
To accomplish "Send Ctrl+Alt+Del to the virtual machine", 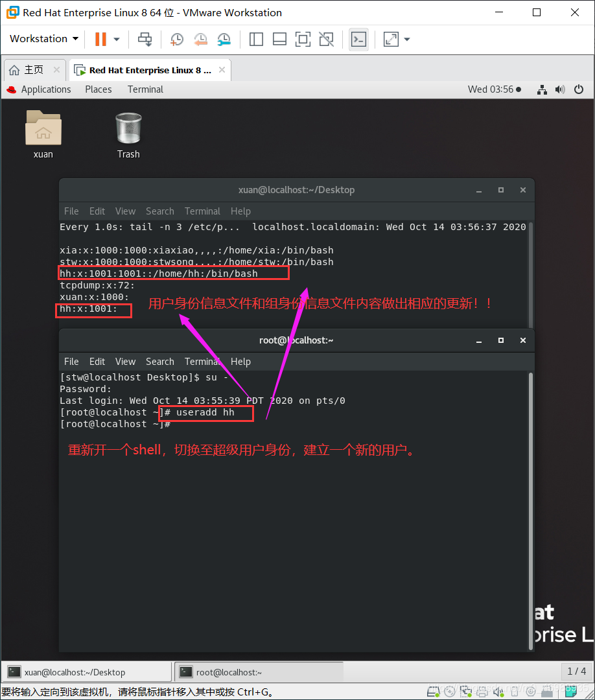I will (x=145, y=40).
